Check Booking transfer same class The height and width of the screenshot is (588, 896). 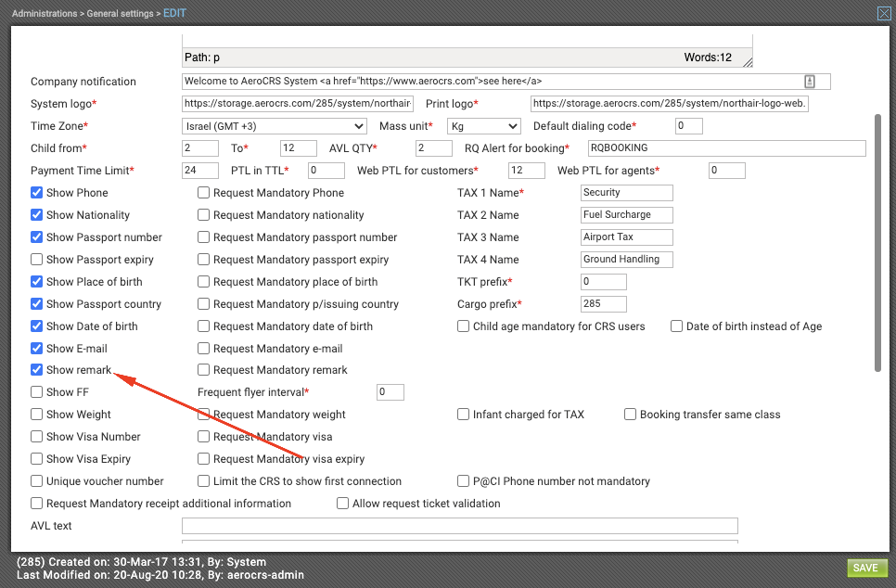631,415
